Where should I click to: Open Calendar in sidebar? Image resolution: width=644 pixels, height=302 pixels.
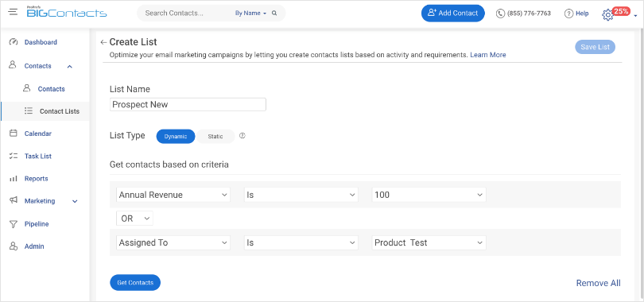pyautogui.click(x=38, y=134)
